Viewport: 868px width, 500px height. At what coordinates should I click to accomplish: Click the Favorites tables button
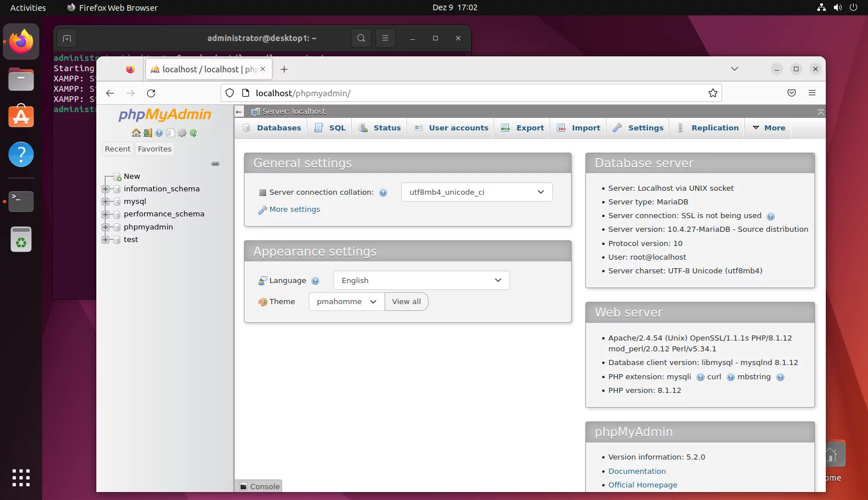[154, 149]
